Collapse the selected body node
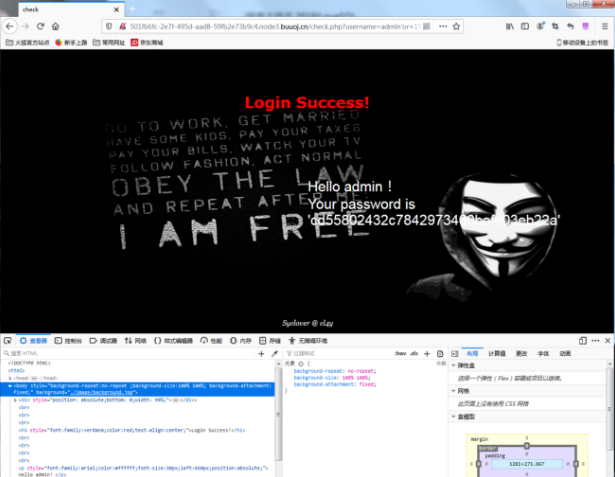 click(10, 386)
